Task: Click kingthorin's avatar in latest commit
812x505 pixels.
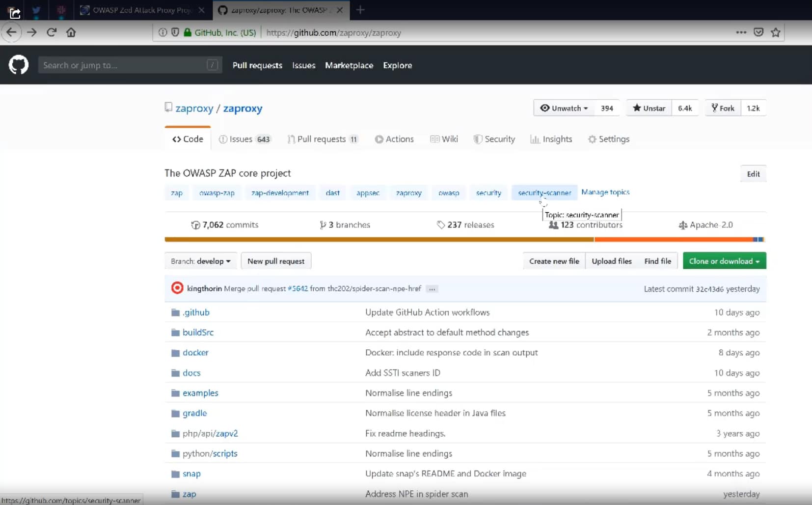Action: (177, 288)
